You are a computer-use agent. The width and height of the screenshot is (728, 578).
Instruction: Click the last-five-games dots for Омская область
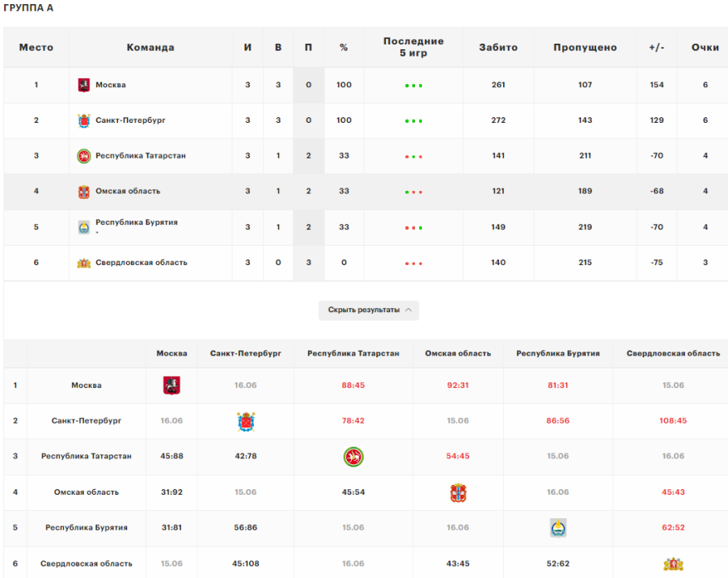[413, 192]
